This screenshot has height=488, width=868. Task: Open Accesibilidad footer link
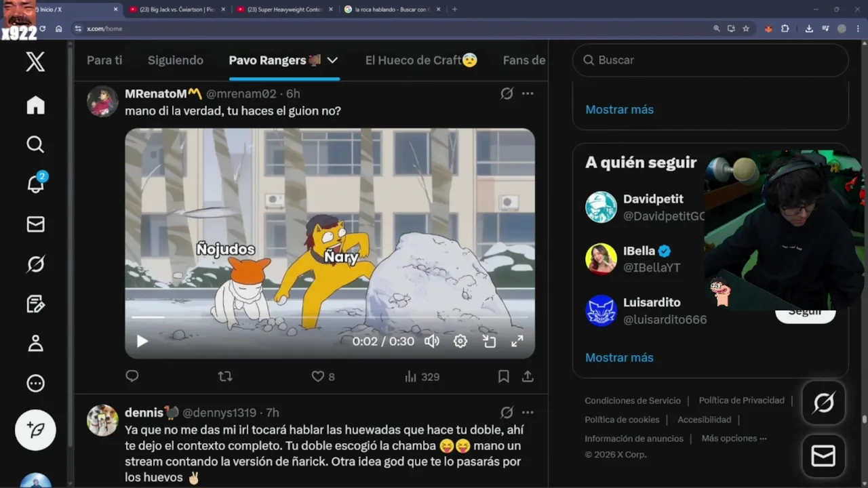tap(704, 420)
